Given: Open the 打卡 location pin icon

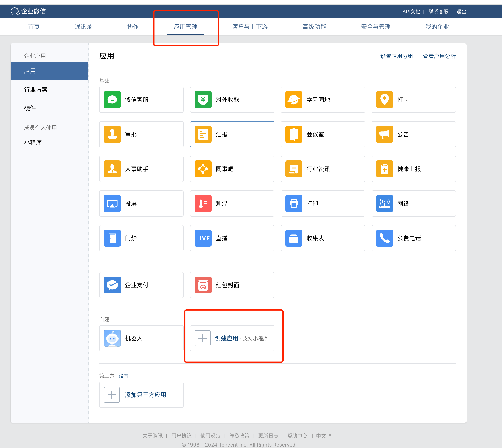Looking at the screenshot, I should click(385, 100).
